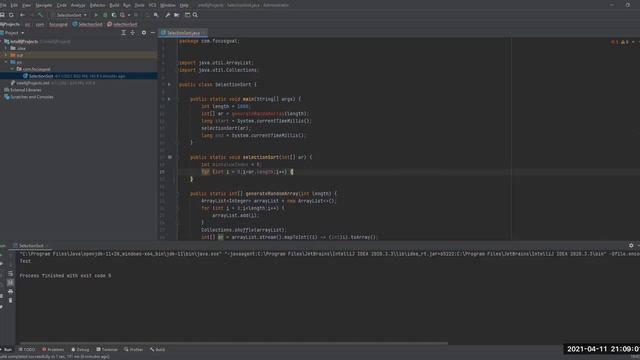Click the profiler run icon in toolbar
The width and height of the screenshot is (640, 360).
122,15
